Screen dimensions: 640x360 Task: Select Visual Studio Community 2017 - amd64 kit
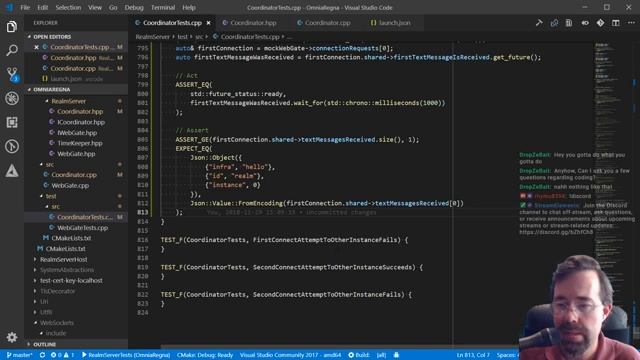tap(290, 355)
